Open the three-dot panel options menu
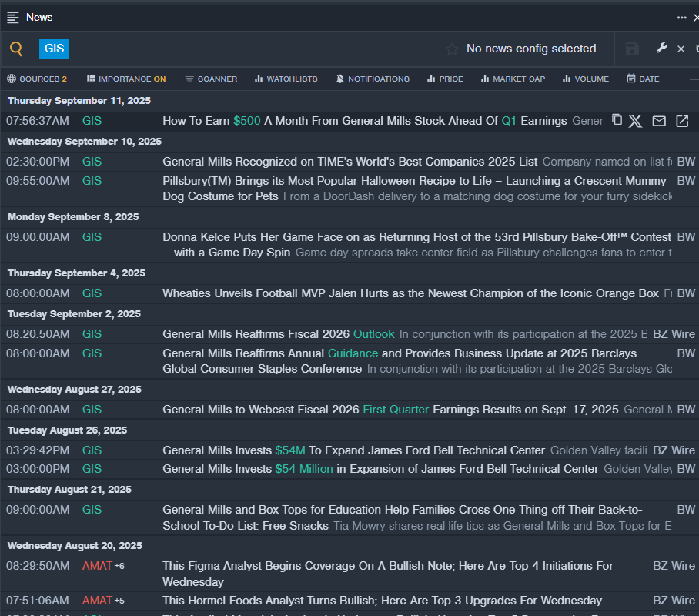This screenshot has width=699, height=616. coord(681,17)
